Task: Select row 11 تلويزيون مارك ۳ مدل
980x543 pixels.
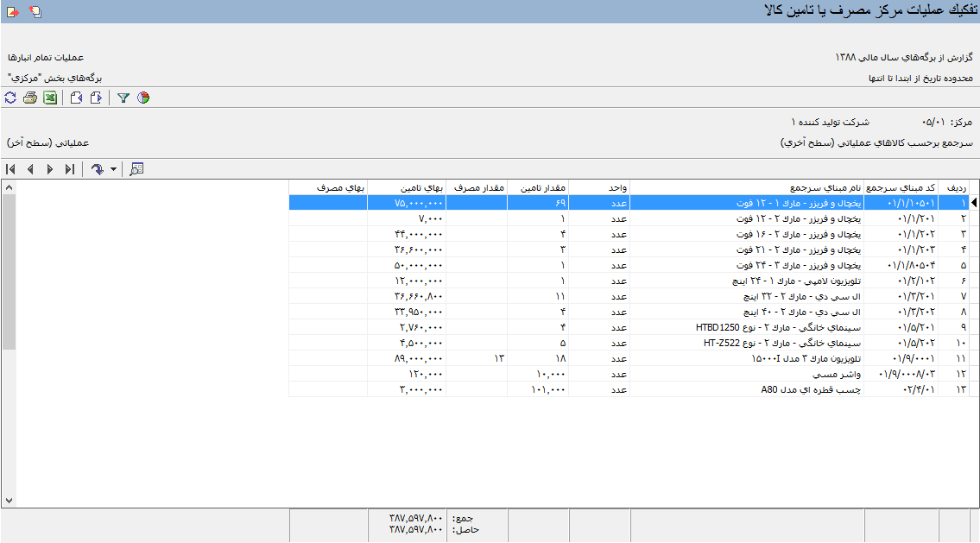Action: [634, 358]
